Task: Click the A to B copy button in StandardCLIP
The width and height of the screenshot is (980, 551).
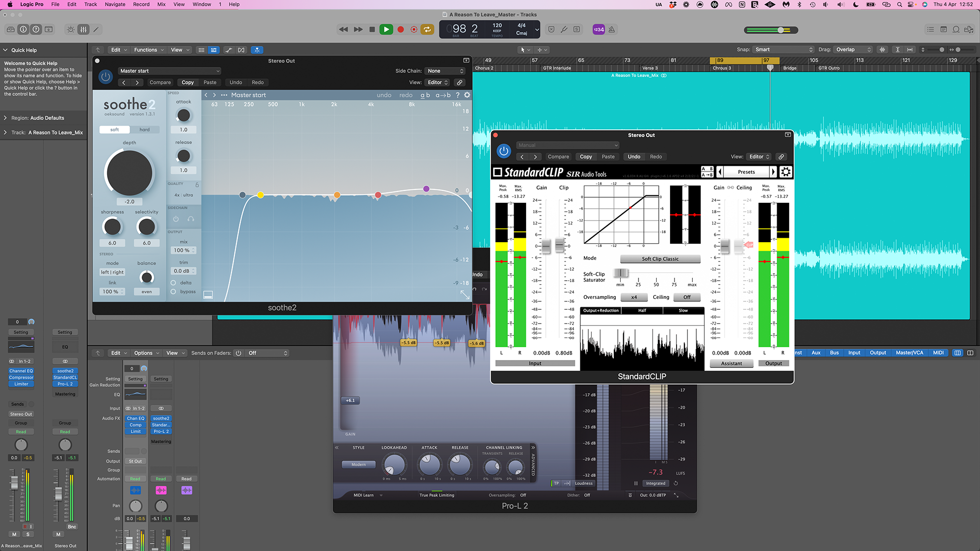Action: click(x=707, y=175)
